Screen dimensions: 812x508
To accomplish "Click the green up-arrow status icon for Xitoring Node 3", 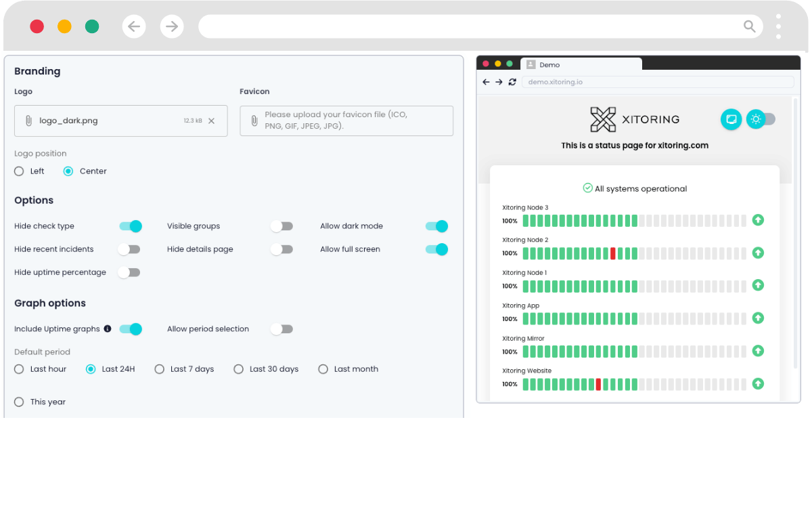I will 758,219.
